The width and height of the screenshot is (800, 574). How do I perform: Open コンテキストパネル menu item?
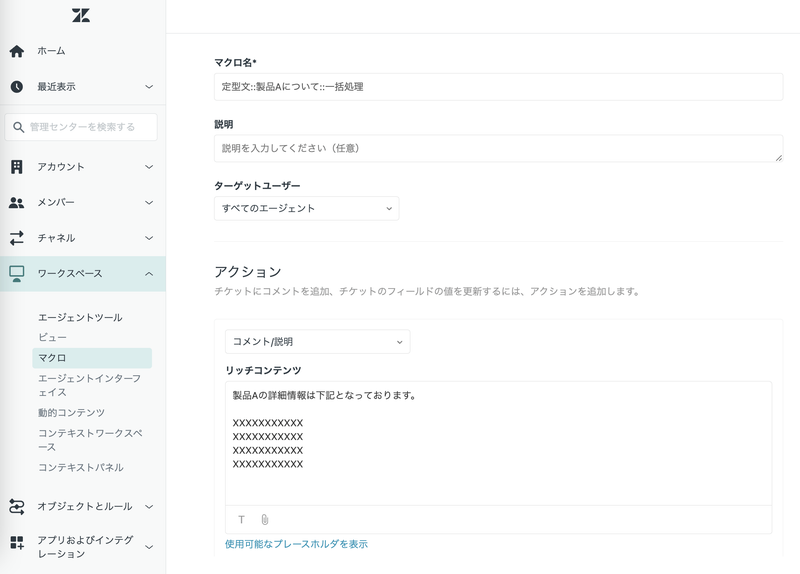tap(81, 467)
